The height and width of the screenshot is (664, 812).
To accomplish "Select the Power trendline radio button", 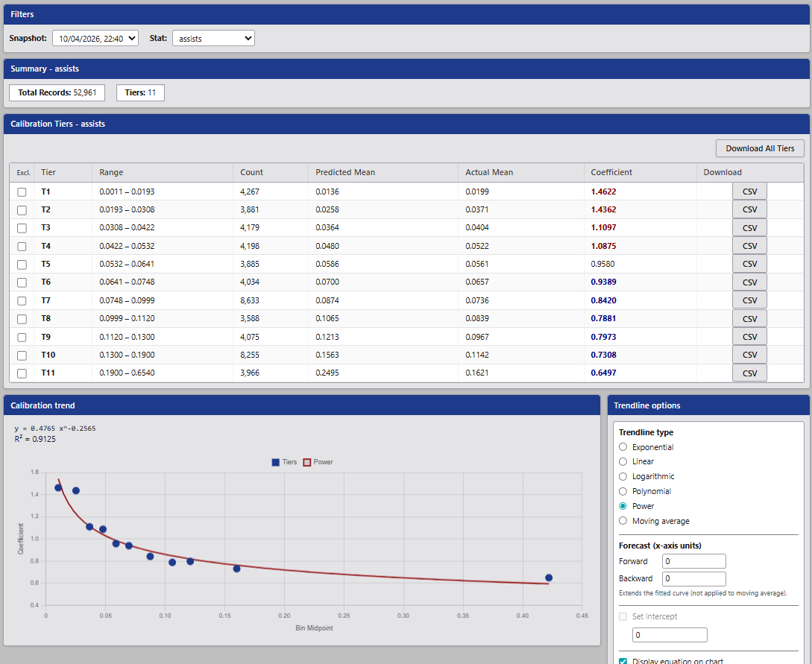I will (x=623, y=506).
